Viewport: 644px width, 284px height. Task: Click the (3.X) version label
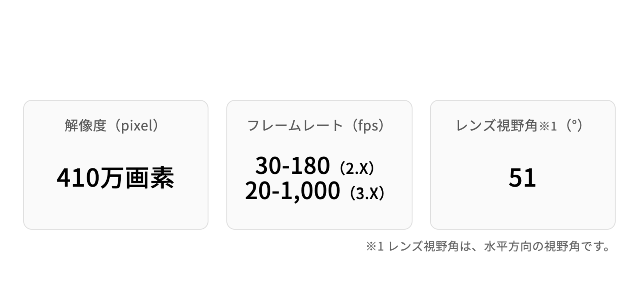click(367, 194)
